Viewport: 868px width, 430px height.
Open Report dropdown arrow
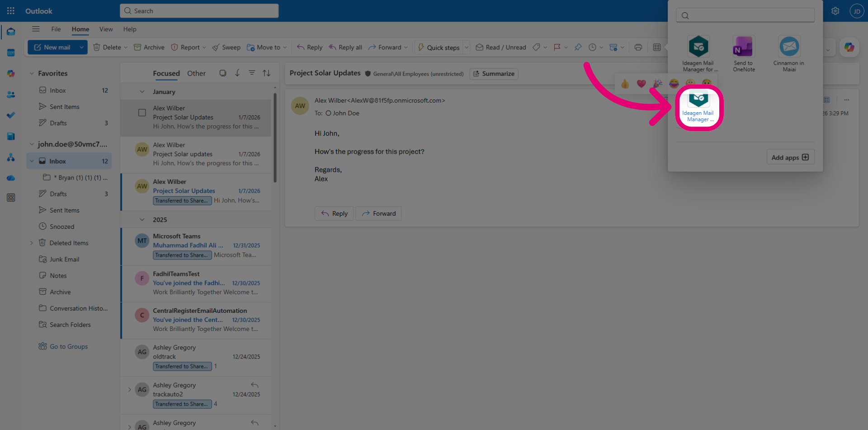pyautogui.click(x=204, y=47)
